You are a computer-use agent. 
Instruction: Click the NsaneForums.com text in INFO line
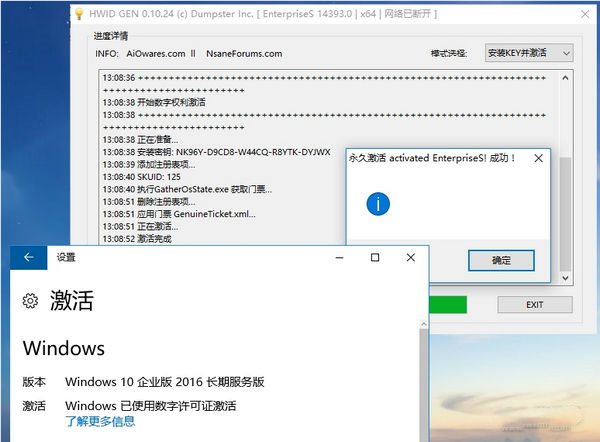pyautogui.click(x=244, y=54)
